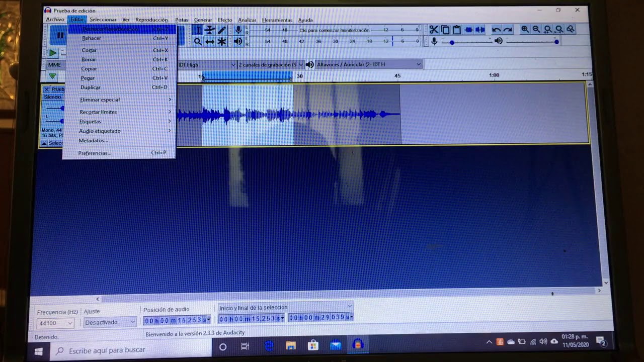Select the Selection (I-beam) tool

198,30
